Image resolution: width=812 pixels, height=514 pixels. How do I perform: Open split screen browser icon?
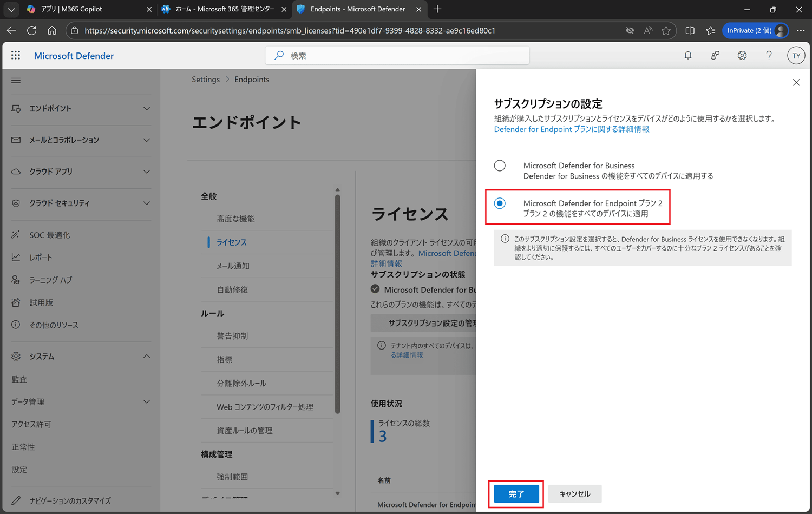tap(690, 30)
